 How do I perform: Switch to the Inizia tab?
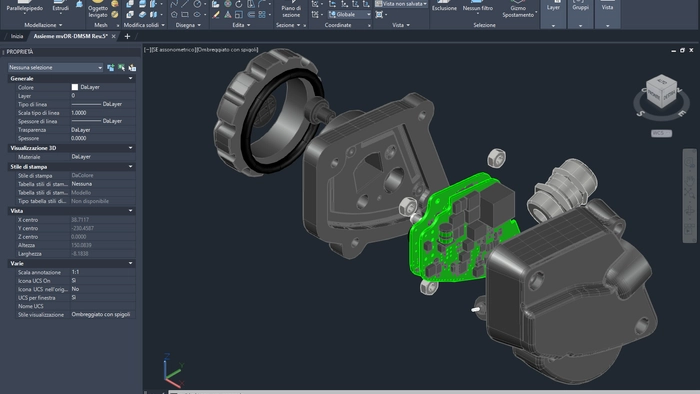pos(17,36)
